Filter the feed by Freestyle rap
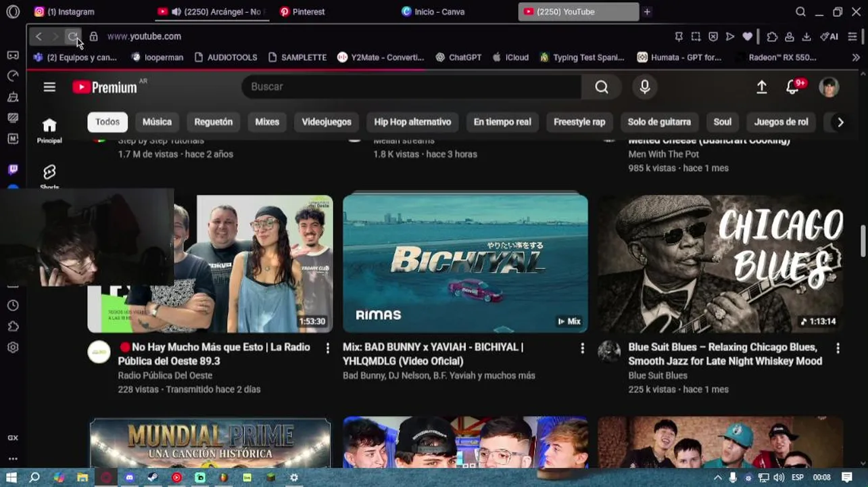 point(579,122)
